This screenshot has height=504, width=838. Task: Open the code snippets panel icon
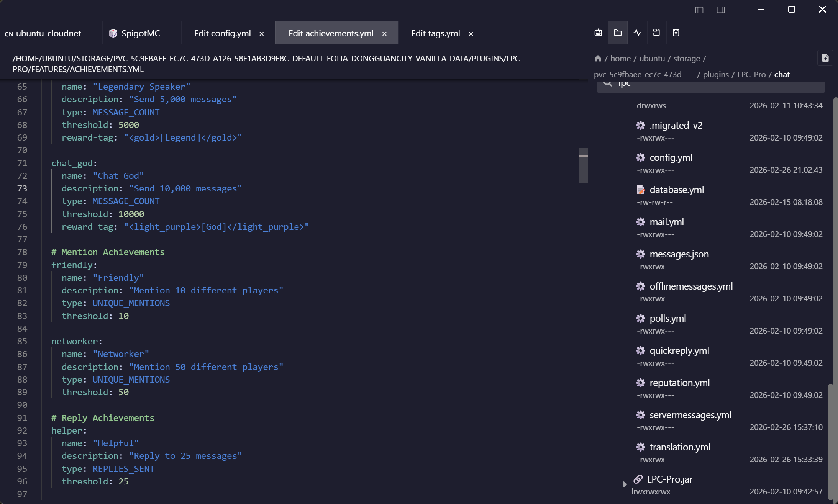656,33
